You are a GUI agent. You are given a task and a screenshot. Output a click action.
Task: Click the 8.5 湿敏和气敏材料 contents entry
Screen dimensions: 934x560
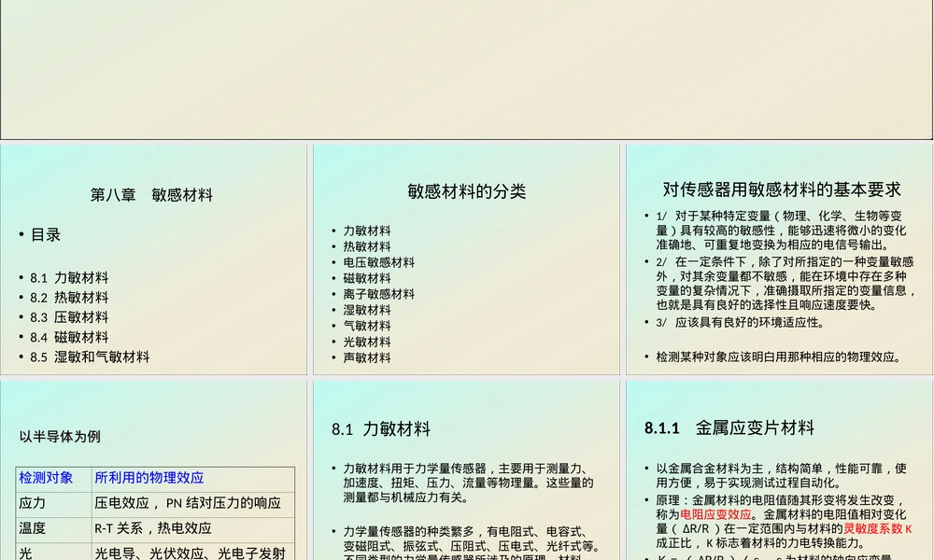coord(90,357)
